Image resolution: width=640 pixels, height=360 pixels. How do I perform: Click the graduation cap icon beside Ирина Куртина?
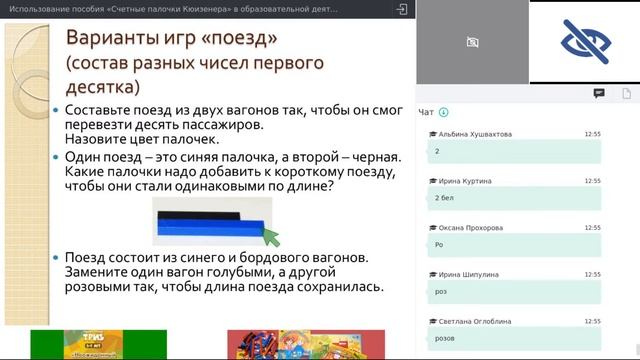tap(433, 181)
